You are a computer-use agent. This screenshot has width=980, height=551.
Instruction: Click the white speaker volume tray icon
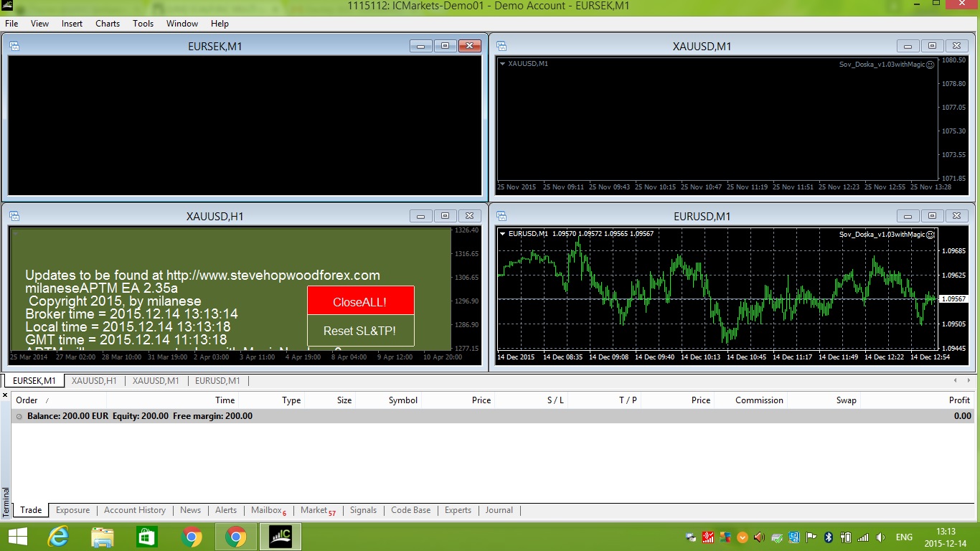tap(880, 537)
